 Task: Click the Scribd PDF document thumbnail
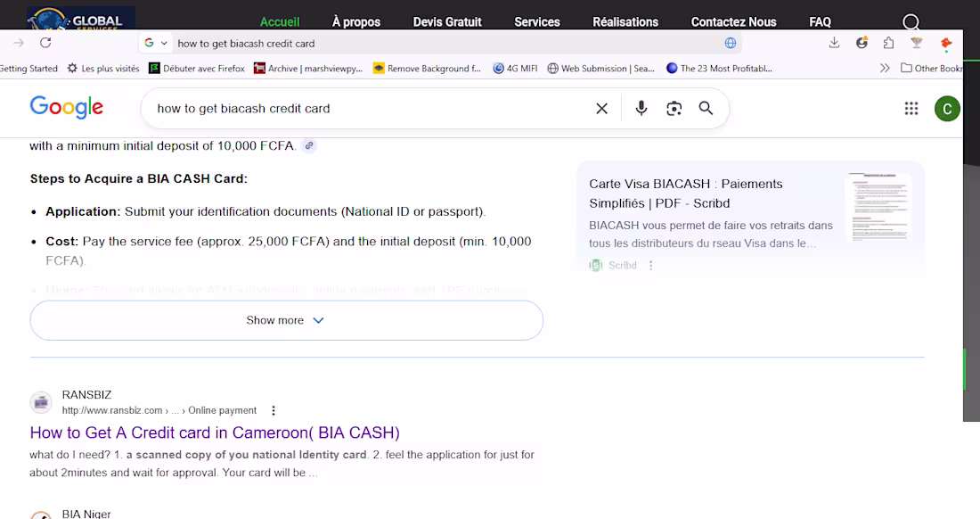[878, 208]
